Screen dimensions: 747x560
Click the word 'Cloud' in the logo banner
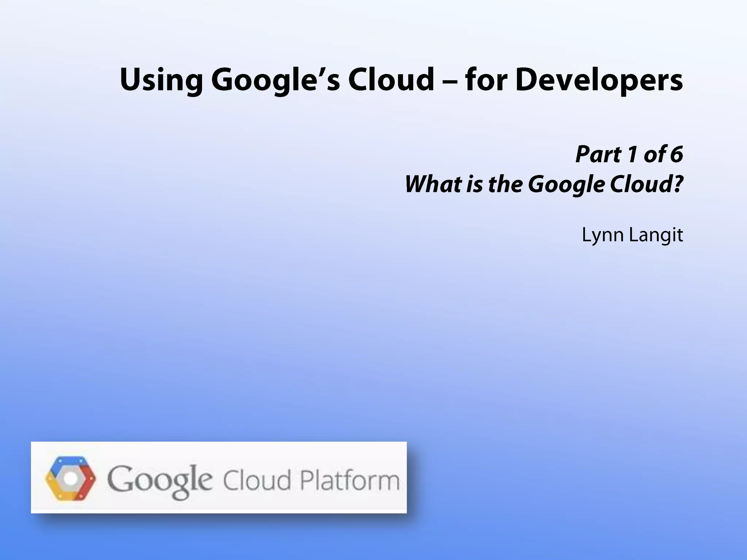tap(256, 481)
